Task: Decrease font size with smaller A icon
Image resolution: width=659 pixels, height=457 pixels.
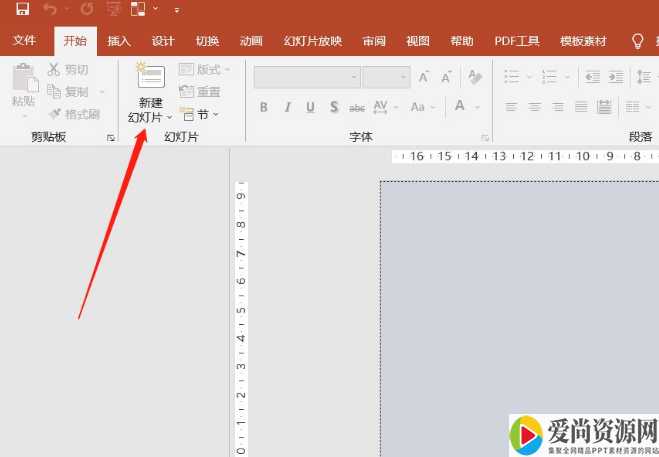Action: click(x=446, y=77)
